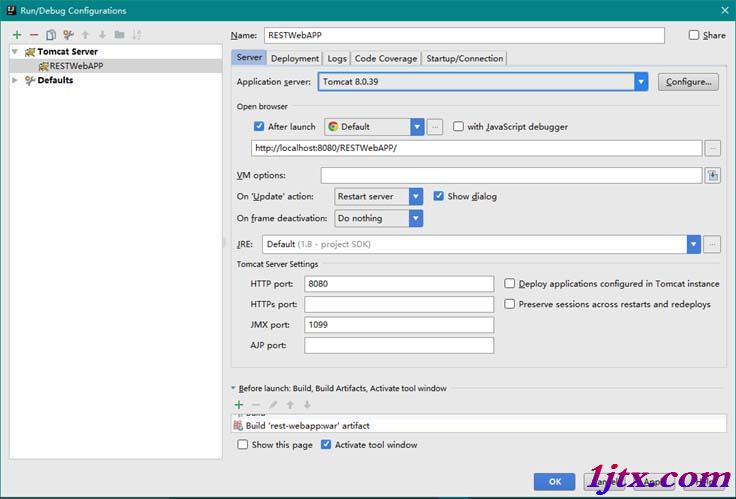Open the Code Coverage tab
The image size is (736, 499).
click(386, 58)
